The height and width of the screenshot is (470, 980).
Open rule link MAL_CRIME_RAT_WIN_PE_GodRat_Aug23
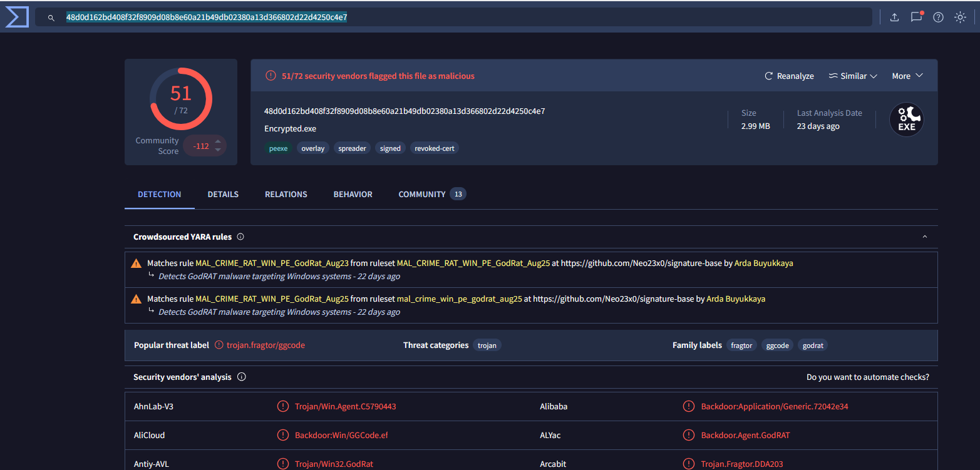pos(272,263)
